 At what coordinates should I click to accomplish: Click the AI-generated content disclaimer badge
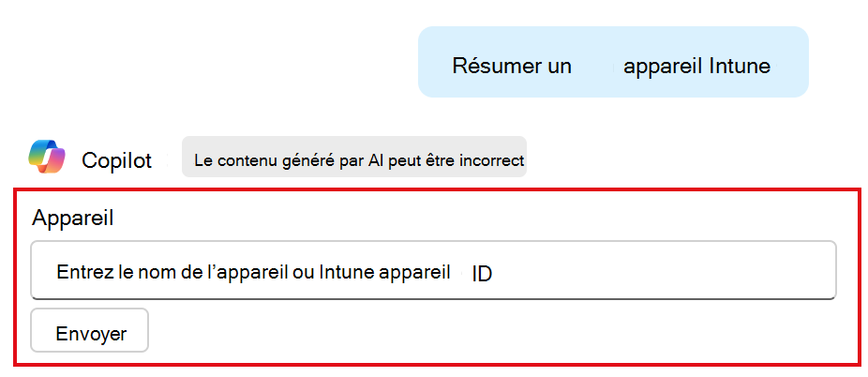tap(354, 157)
